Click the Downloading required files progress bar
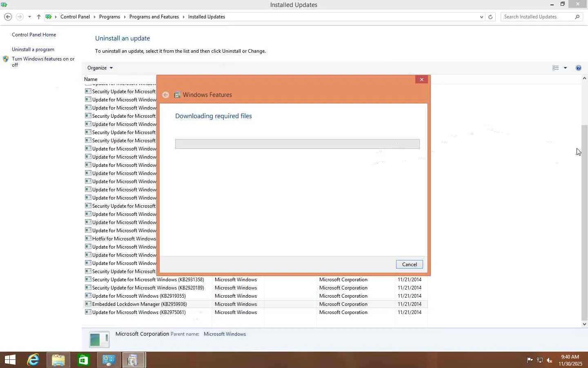 point(297,144)
